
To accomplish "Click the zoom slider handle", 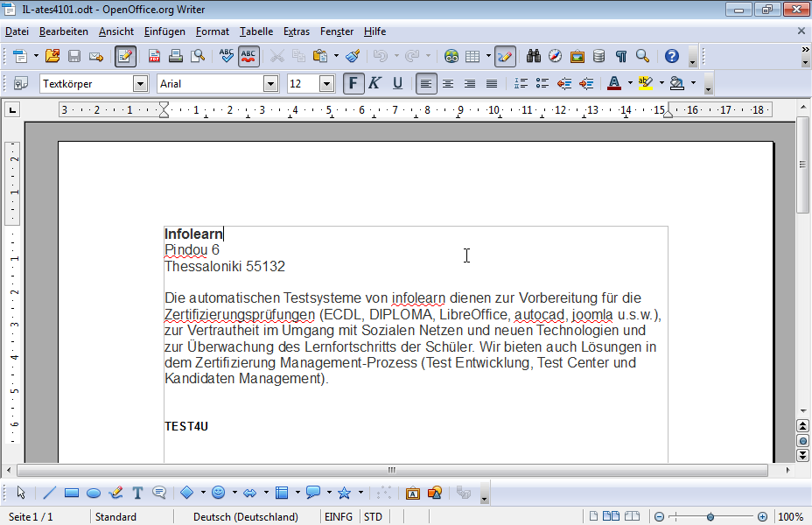I will [710, 517].
